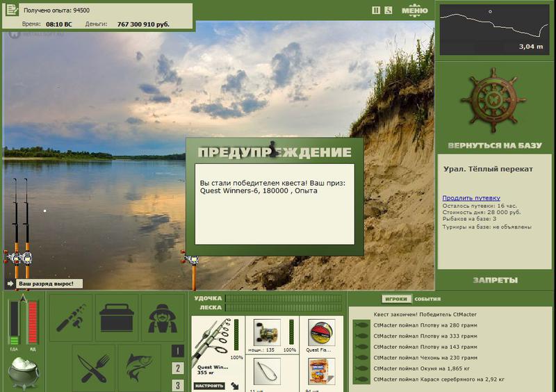Screen dimensions: 556x392
Task: Click the reel durability gauge at 100%
Action: [x=291, y=332]
